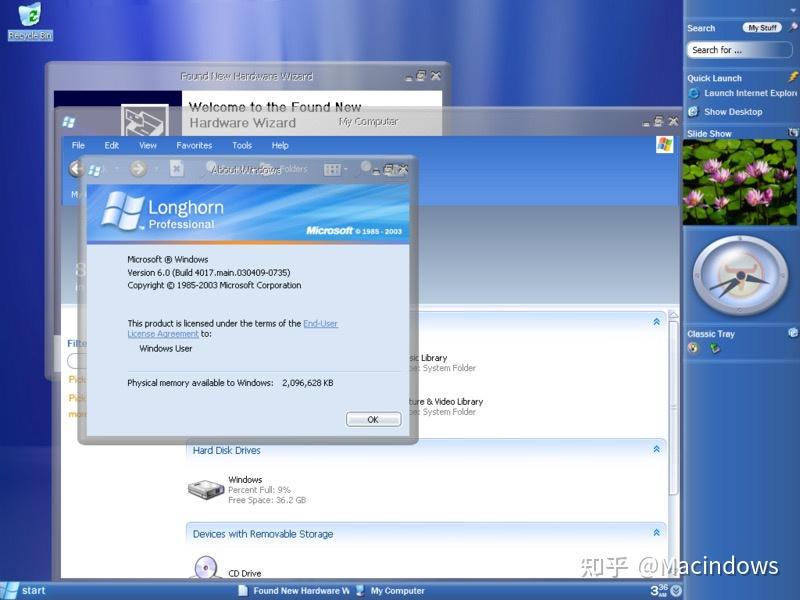Viewport: 800px width, 600px height.
Task: Switch to Found New Hardware Wizard via taskbar
Action: click(298, 590)
